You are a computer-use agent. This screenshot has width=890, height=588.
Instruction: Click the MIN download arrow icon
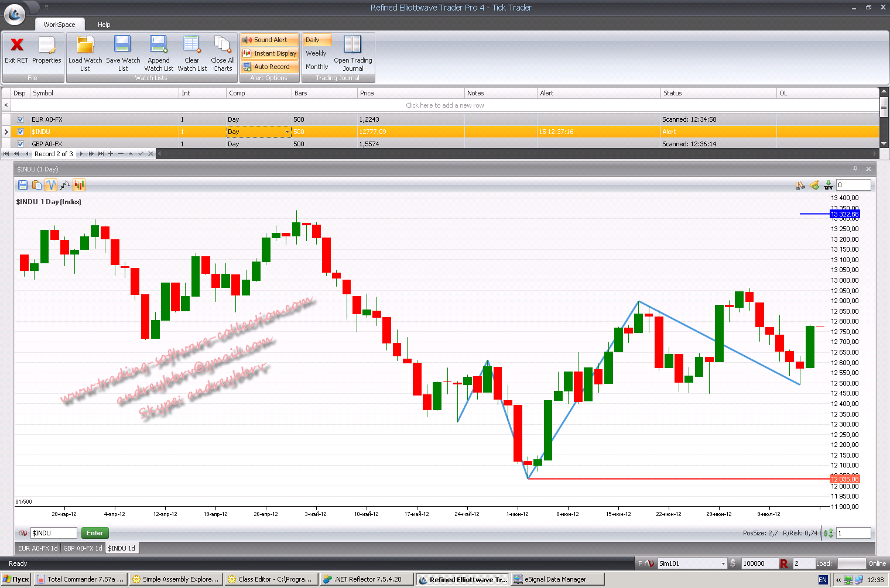click(829, 185)
